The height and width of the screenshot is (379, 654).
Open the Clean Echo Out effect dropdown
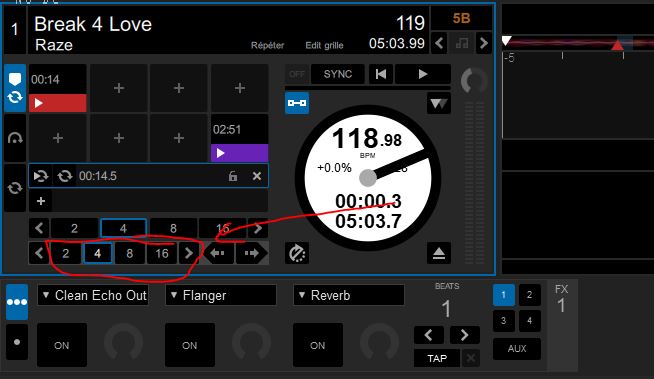pos(93,295)
